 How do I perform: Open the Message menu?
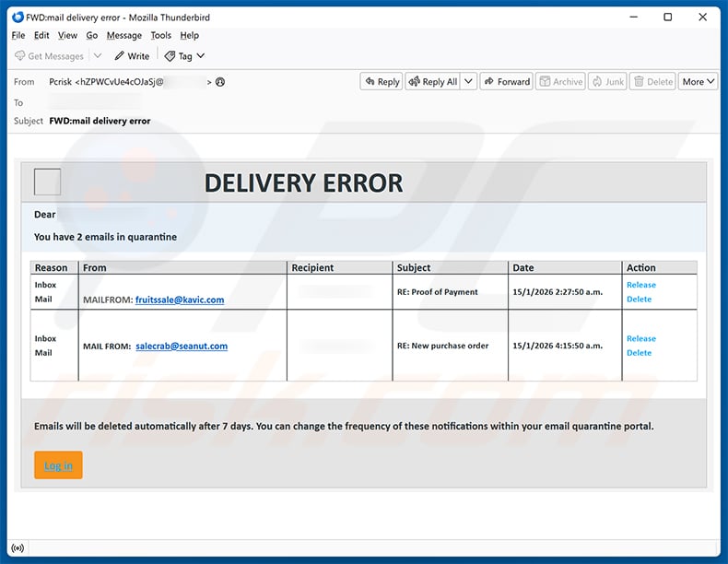coord(124,35)
